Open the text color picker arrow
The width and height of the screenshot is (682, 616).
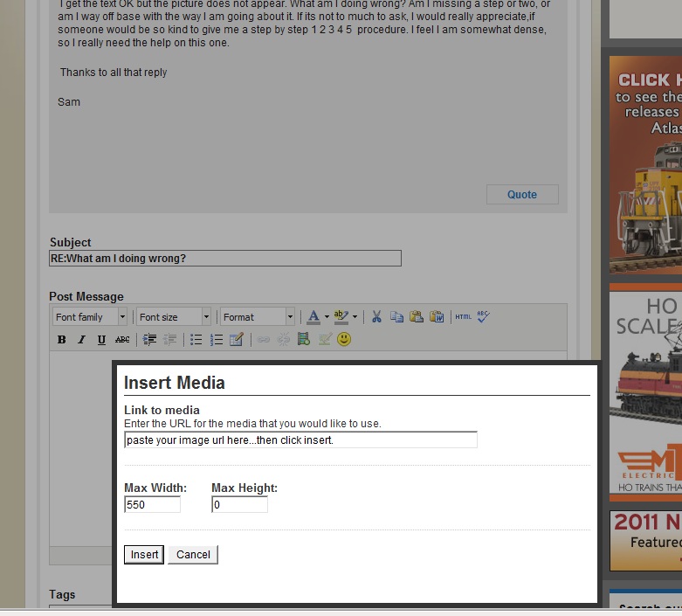point(327,317)
